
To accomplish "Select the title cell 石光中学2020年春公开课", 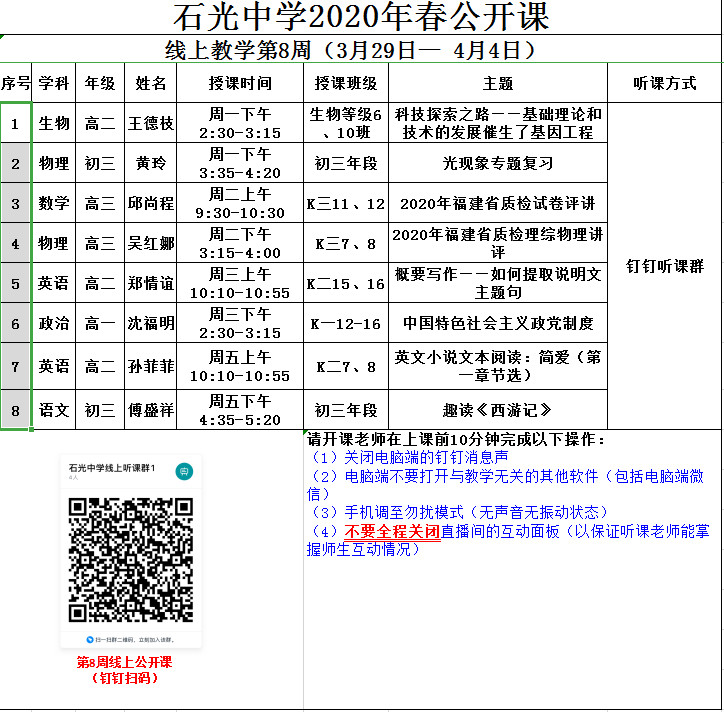I will (x=361, y=17).
